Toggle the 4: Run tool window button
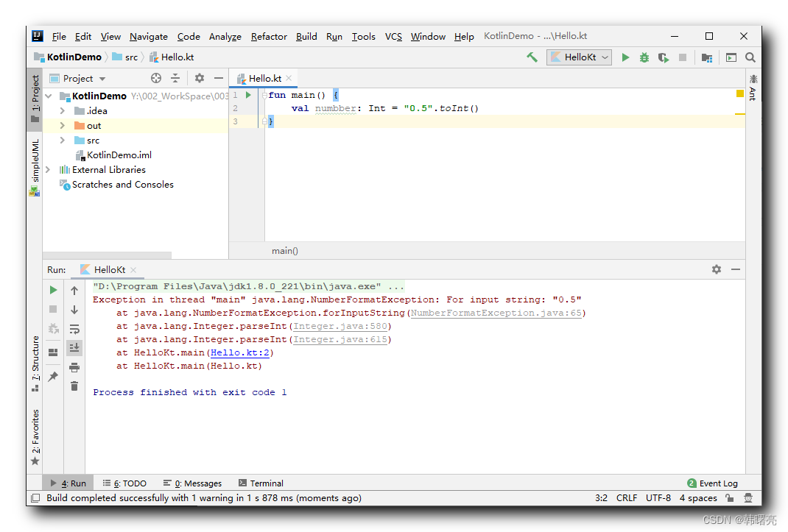The image size is (788, 532). tap(68, 483)
